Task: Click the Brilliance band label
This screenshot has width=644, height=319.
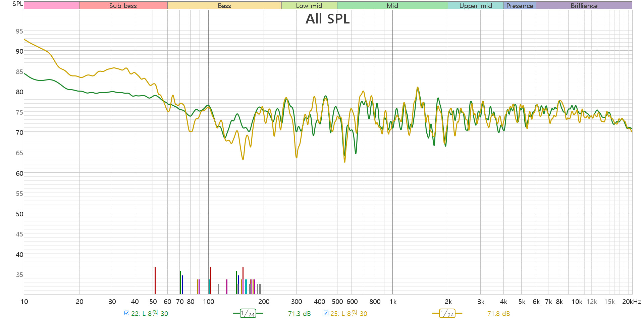Action: [x=584, y=5]
